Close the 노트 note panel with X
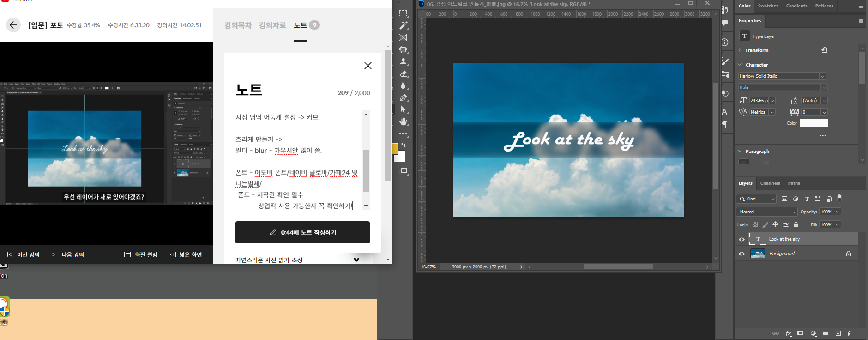 (368, 66)
